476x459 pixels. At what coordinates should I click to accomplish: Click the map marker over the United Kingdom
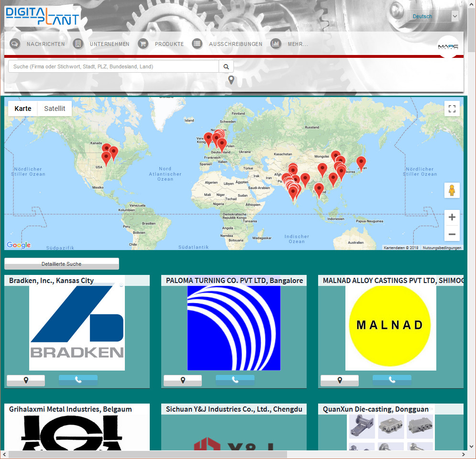click(x=208, y=139)
